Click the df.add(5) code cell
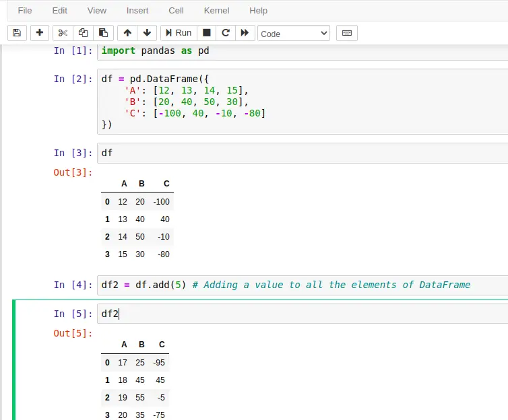Screen dimensions: 508x420 [x=303, y=285]
